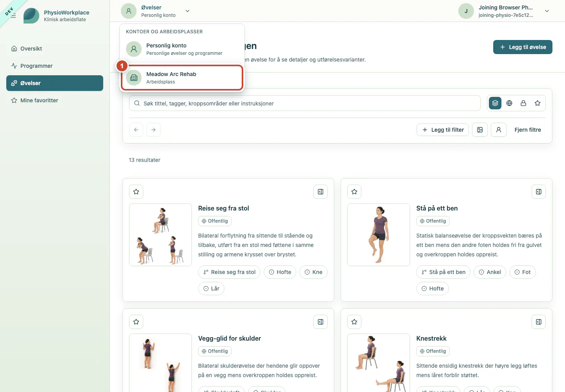The width and height of the screenshot is (565, 392).
Task: Star the Vegg-glid for skulder exercise
Action: coord(136,322)
